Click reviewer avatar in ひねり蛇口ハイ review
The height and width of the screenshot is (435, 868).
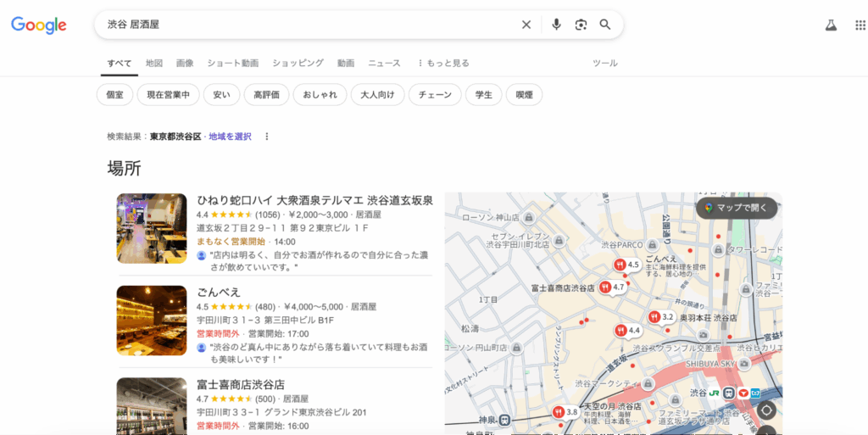click(x=202, y=255)
